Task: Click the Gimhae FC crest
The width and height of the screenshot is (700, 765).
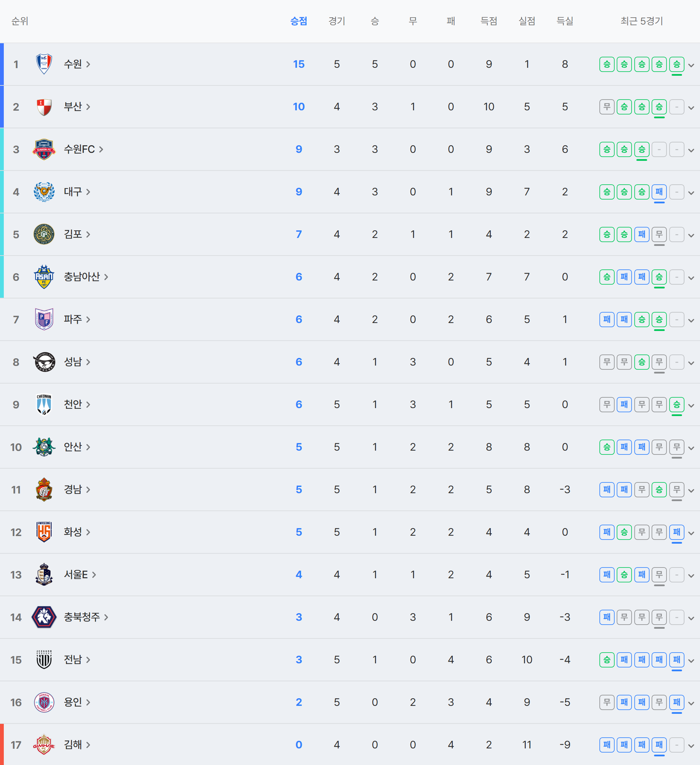Action: (x=44, y=745)
